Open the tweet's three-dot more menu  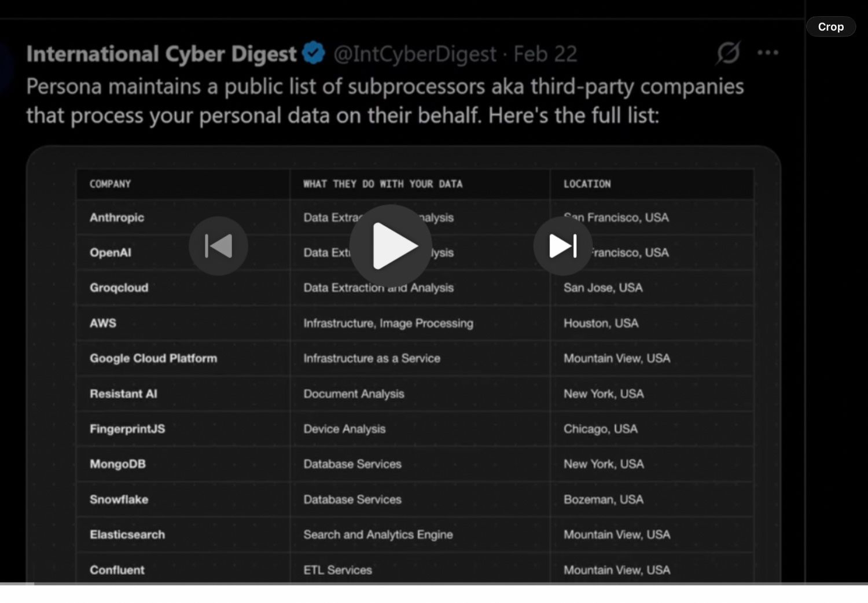pyautogui.click(x=767, y=53)
